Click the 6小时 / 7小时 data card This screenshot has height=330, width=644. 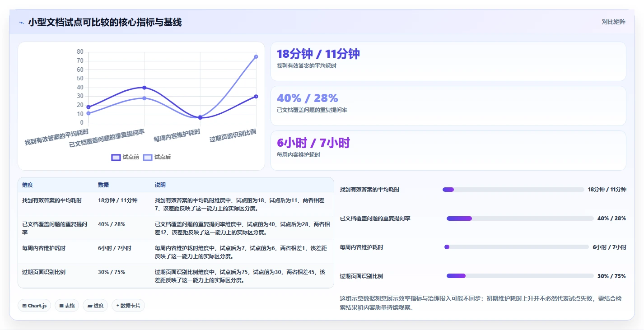point(448,150)
